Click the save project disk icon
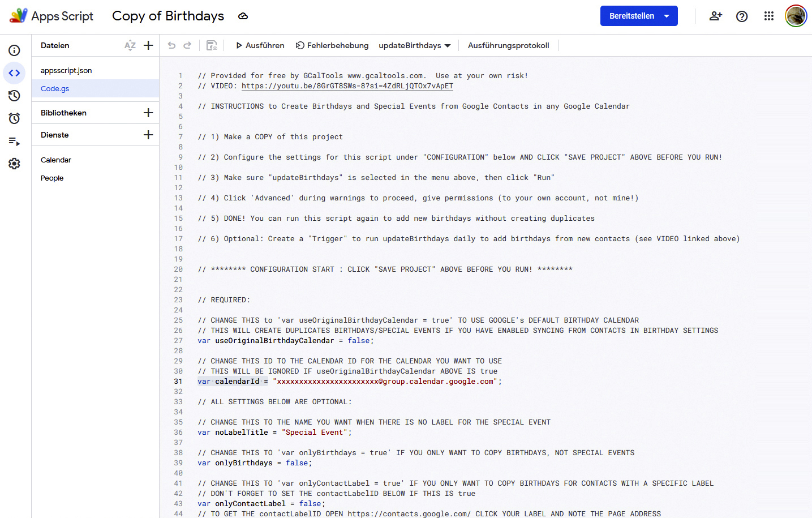812x518 pixels. [212, 45]
